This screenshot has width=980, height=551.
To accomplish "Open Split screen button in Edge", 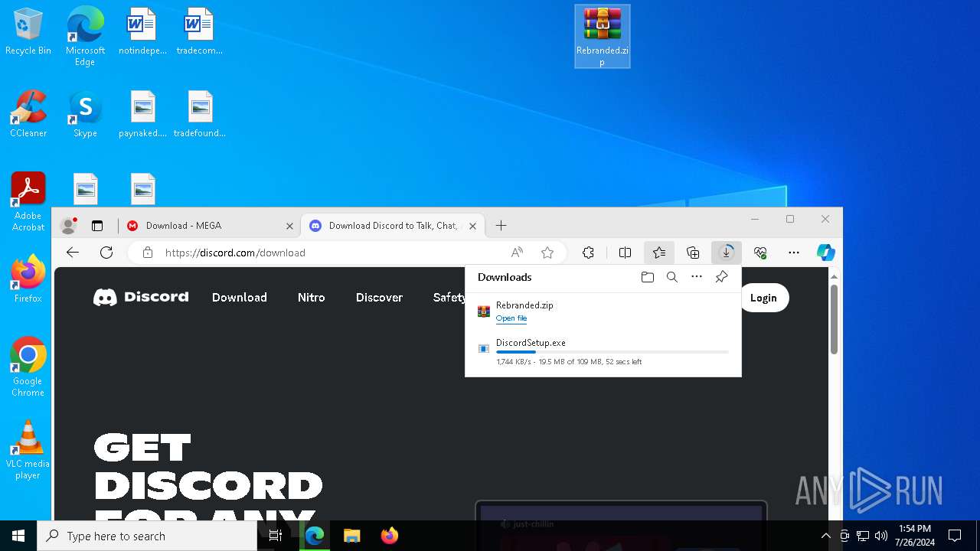I will (x=625, y=253).
